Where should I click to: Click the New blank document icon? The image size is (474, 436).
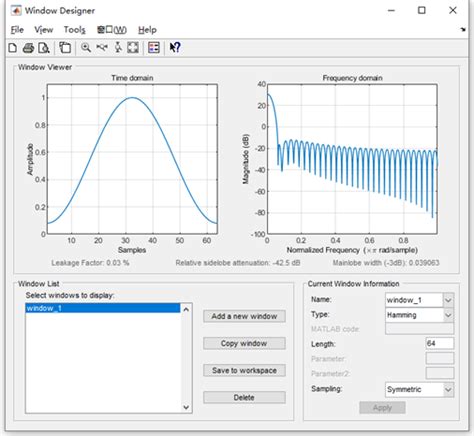tap(13, 48)
